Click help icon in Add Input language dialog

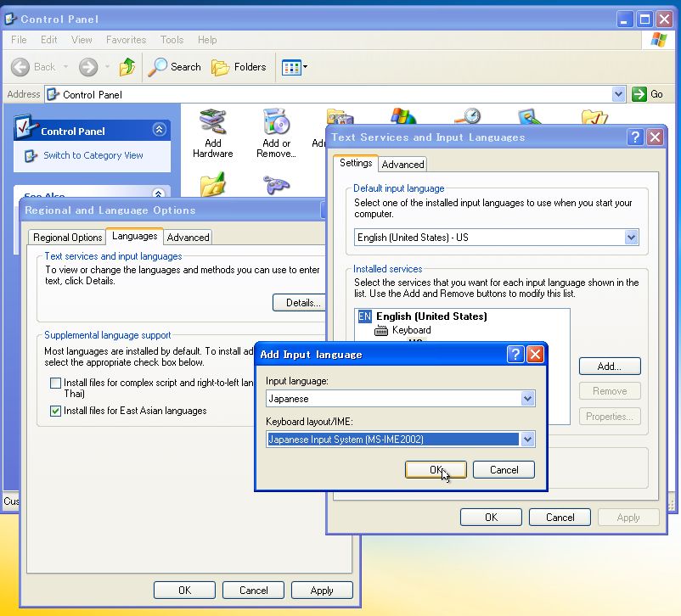(515, 354)
